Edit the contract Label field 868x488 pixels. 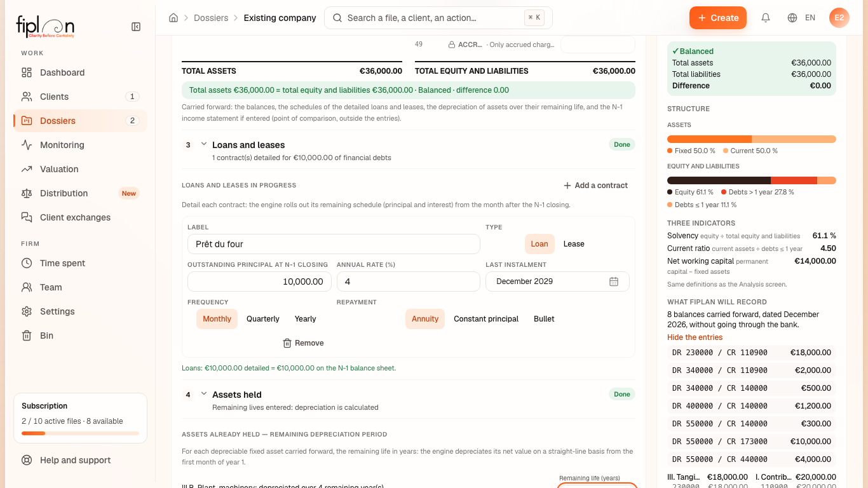(334, 244)
